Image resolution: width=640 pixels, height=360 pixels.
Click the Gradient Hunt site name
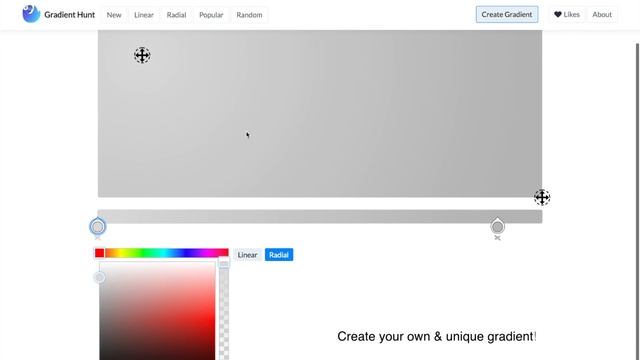[69, 15]
